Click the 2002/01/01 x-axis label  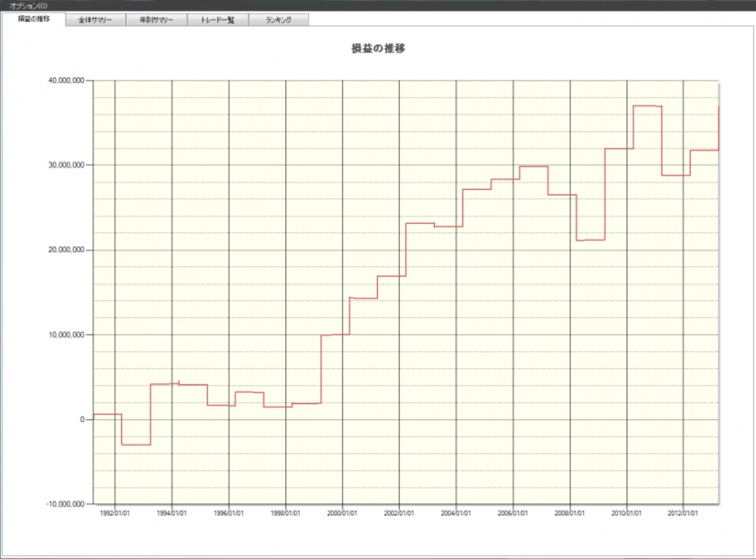coord(399,513)
